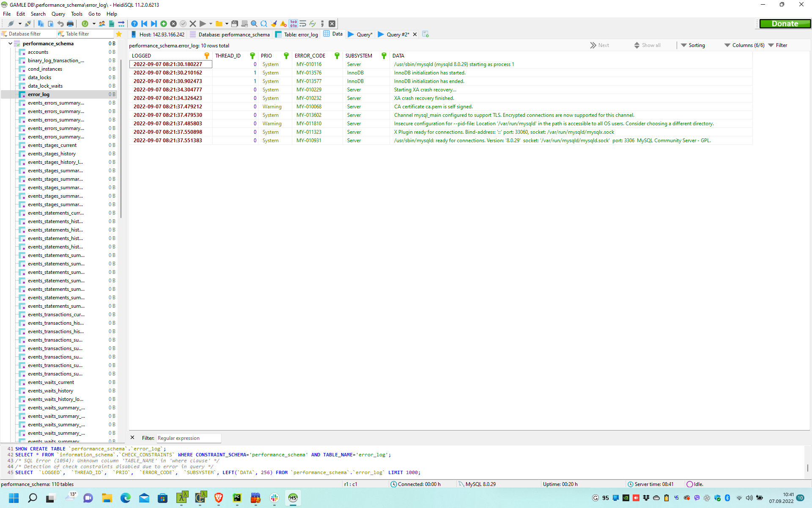
Task: Open the Tools menu
Action: click(x=77, y=14)
